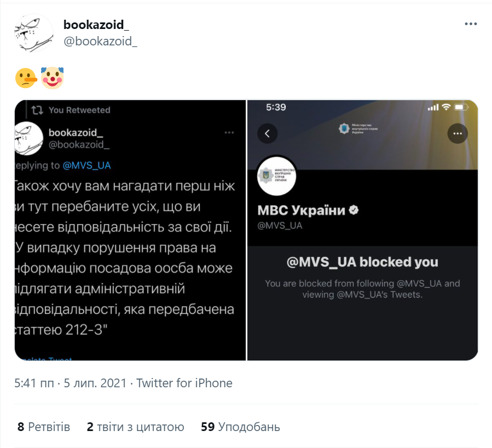Click the back arrow in blocked screenshot
Screen dimensions: 492x448
click(268, 133)
